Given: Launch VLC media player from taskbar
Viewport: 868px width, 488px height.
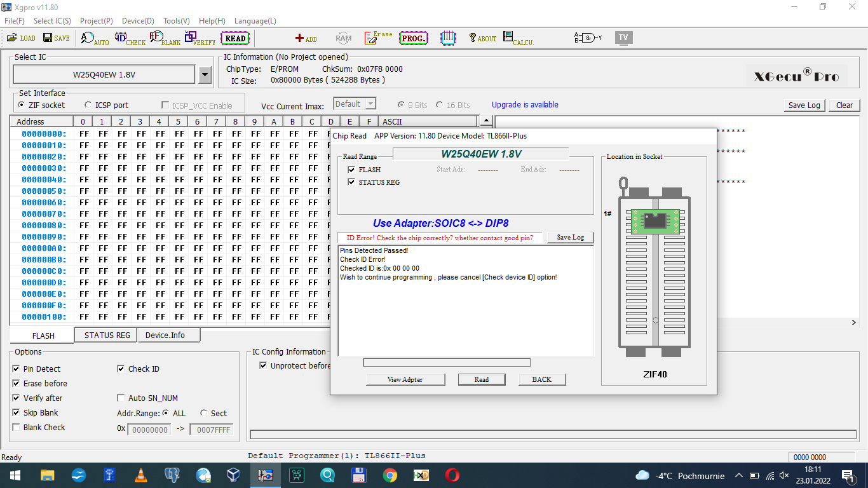Looking at the screenshot, I should tap(140, 475).
